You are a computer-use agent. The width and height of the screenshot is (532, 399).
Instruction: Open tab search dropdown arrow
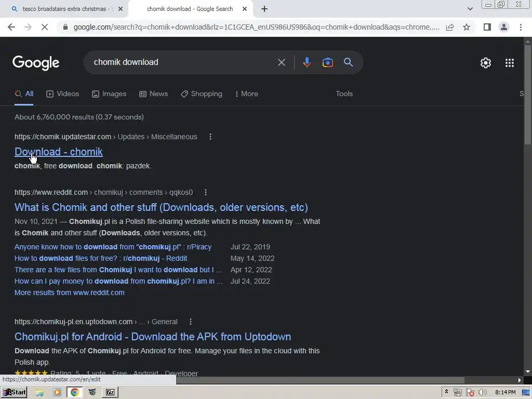[x=470, y=9]
